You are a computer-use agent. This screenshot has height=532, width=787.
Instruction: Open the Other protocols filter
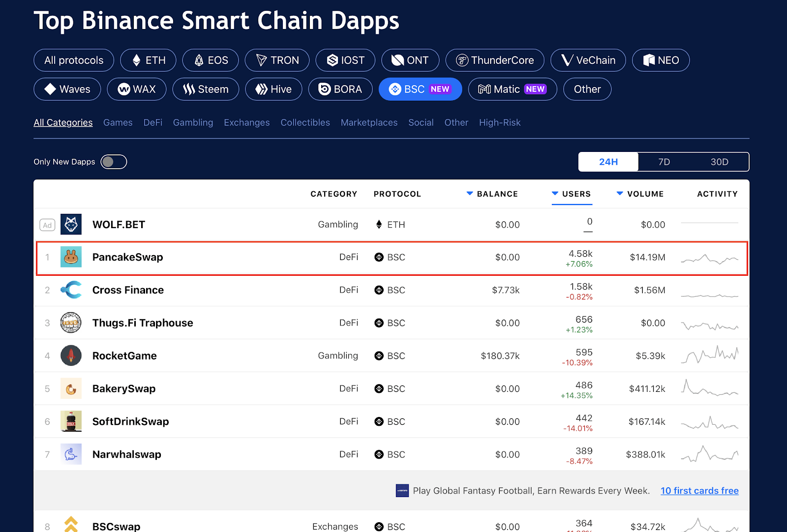pyautogui.click(x=587, y=89)
